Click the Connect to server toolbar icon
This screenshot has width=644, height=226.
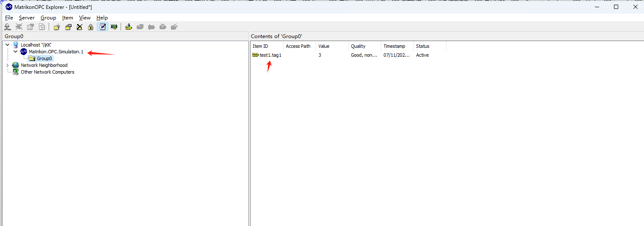click(x=8, y=27)
